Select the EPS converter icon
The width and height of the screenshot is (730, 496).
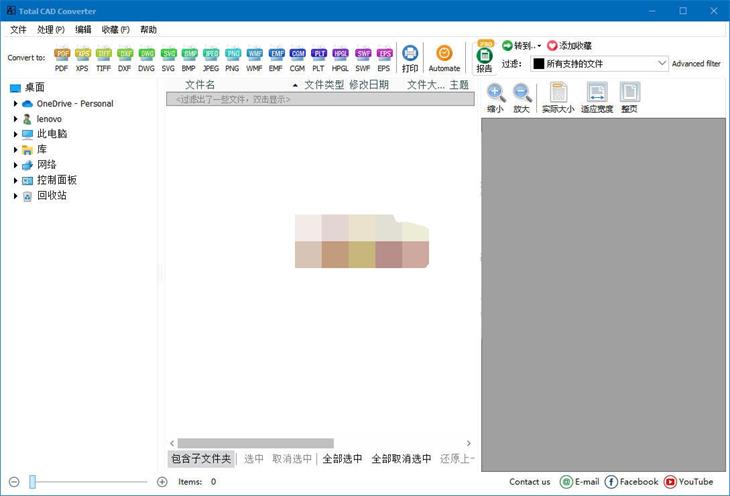click(x=384, y=60)
